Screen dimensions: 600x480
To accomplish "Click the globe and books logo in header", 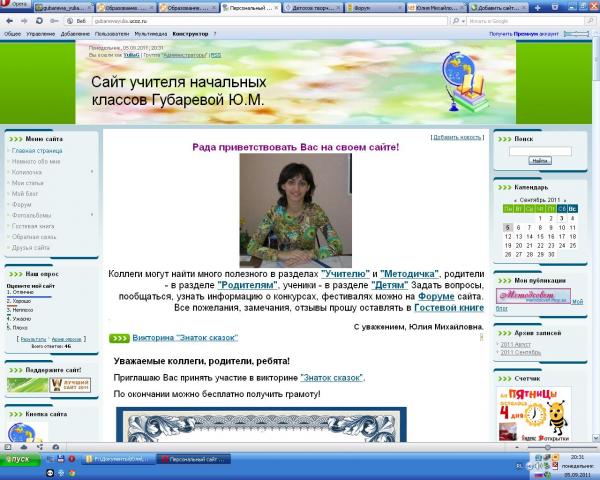I will pos(464,82).
